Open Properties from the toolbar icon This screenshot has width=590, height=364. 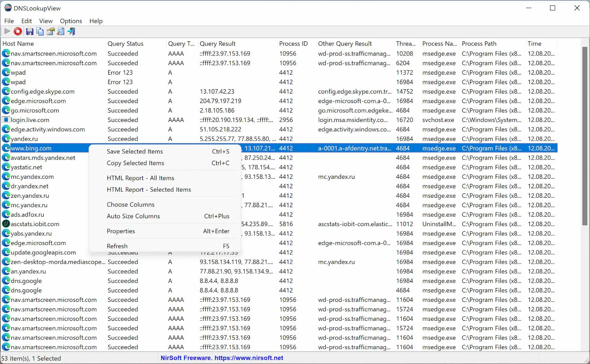[50, 31]
